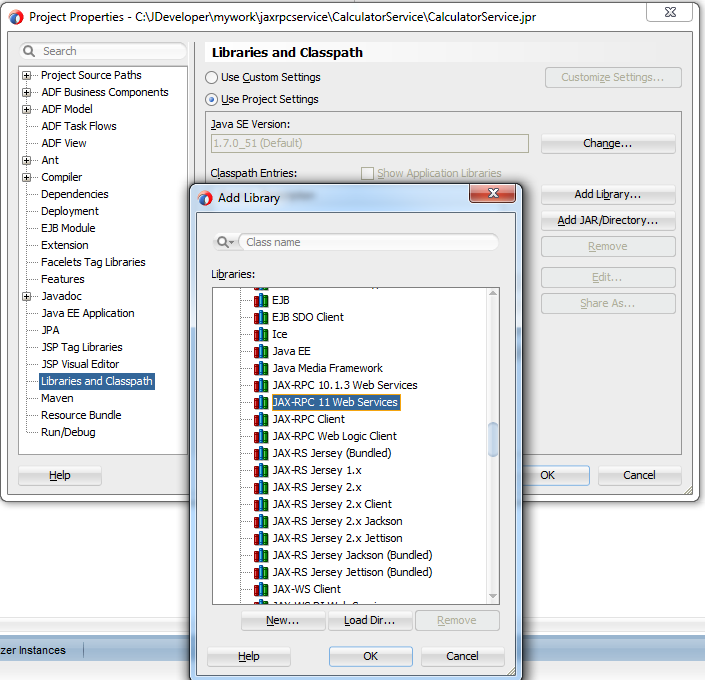Click Help in Project Properties window

60,476
